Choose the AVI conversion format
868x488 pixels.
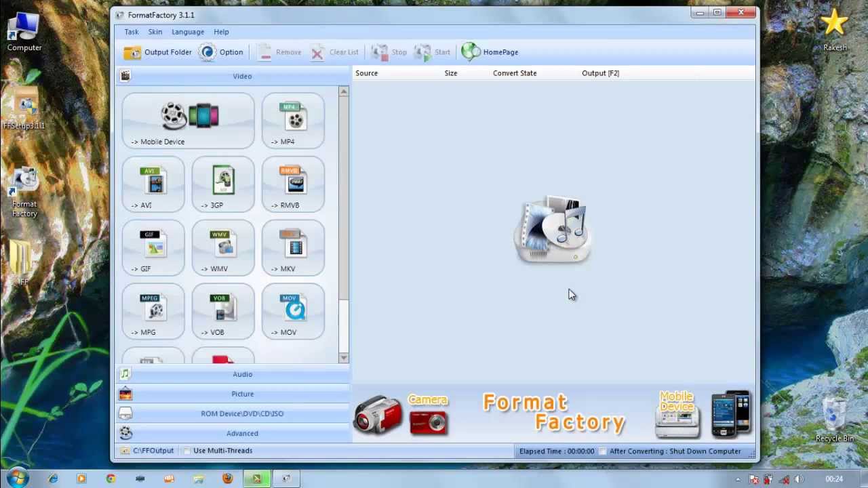[153, 184]
